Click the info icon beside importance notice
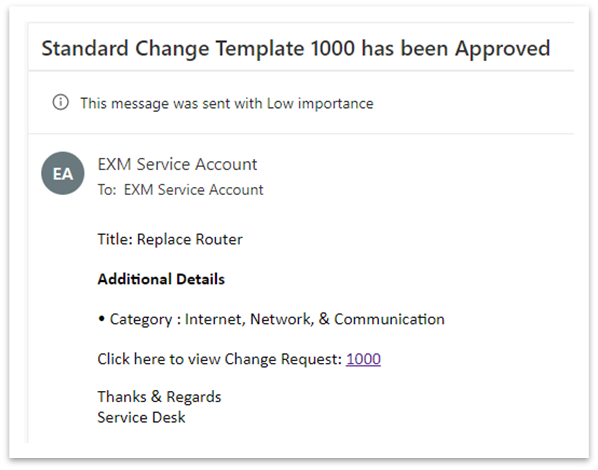Image resolution: width=598 pixels, height=470 pixels. [60, 103]
